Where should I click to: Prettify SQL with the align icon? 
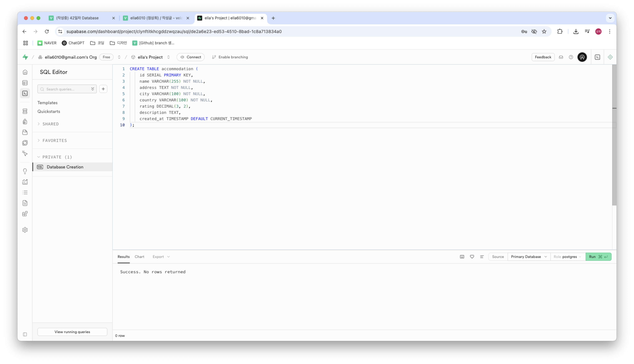482,257
